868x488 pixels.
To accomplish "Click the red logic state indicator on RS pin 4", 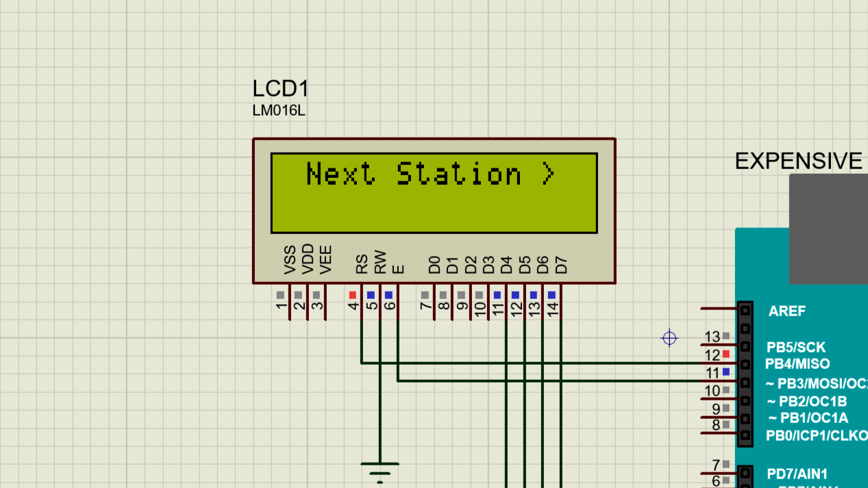I will [353, 295].
